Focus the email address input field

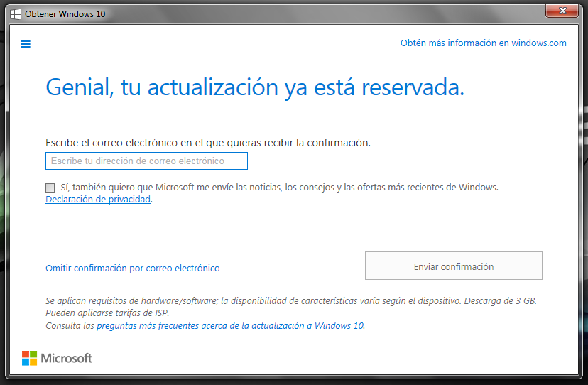(146, 161)
